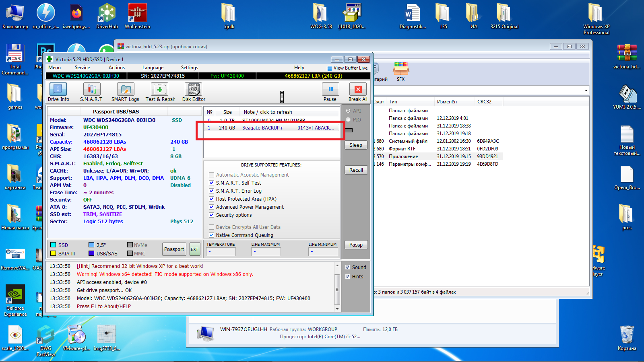Click the TEMPERATURE value field
Viewport: 644px width, 362px height.
[x=221, y=252]
